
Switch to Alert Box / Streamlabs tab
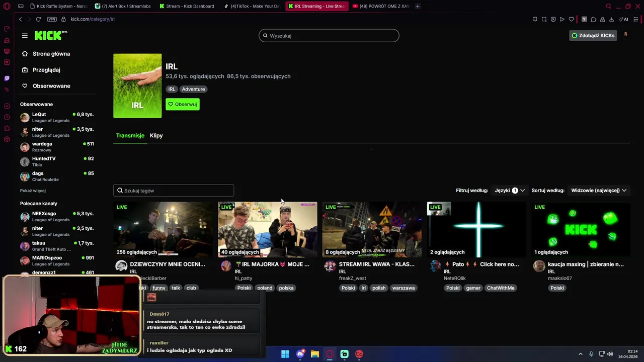point(123,6)
